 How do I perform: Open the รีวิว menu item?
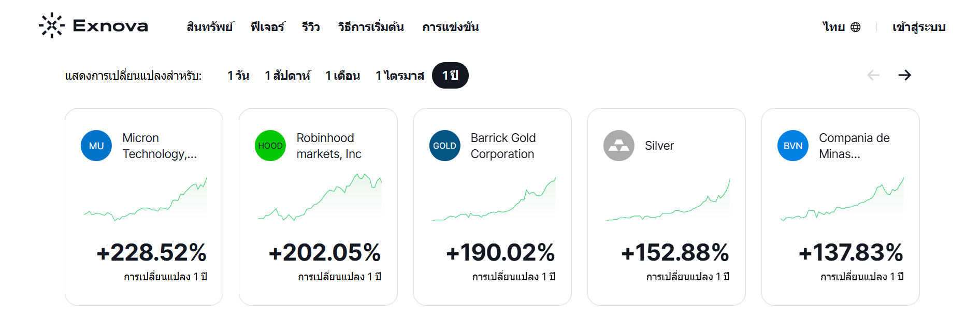[x=311, y=26]
